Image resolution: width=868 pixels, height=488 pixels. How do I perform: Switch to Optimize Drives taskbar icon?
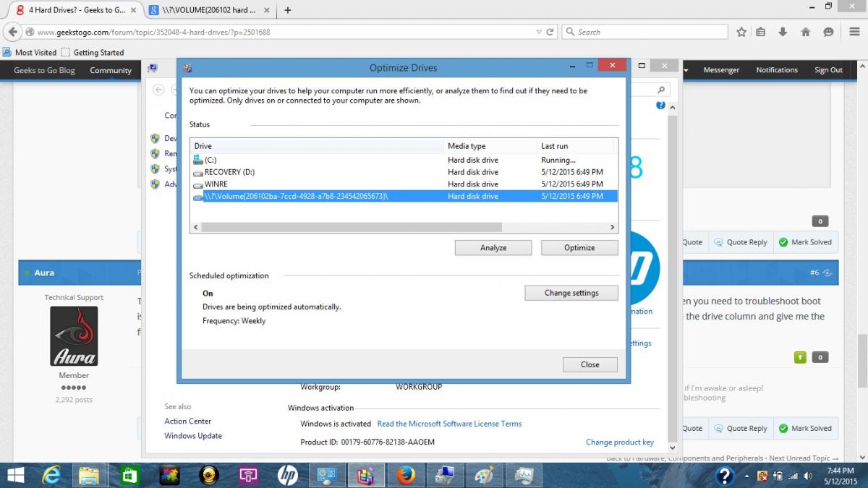click(x=366, y=475)
